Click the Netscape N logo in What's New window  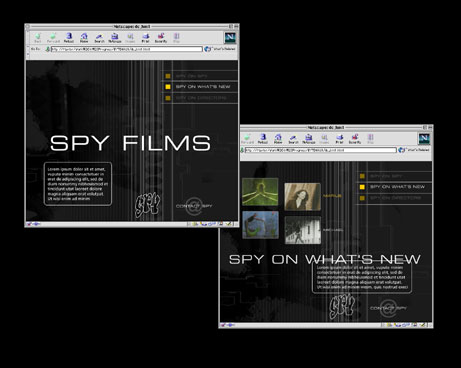pyautogui.click(x=424, y=139)
